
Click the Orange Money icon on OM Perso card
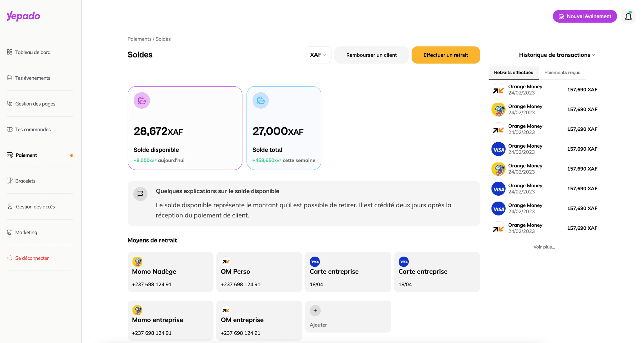pos(226,262)
